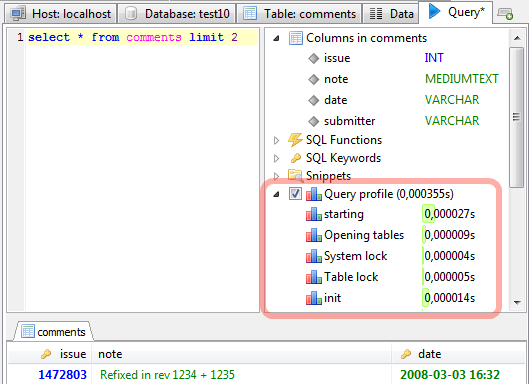Image resolution: width=529 pixels, height=384 pixels.
Task: Uncheck the Query profile checkbox
Action: 295,194
